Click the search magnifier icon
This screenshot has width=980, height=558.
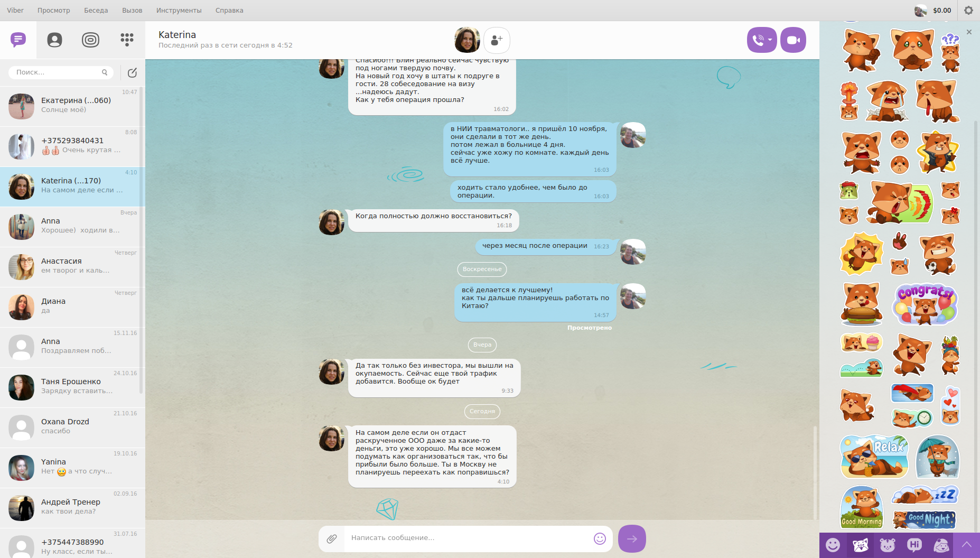[105, 72]
